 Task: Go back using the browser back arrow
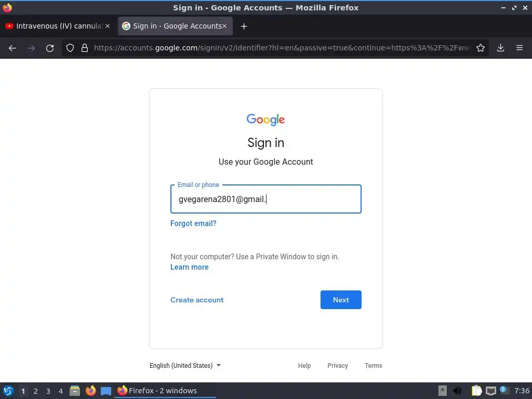pyautogui.click(x=12, y=48)
